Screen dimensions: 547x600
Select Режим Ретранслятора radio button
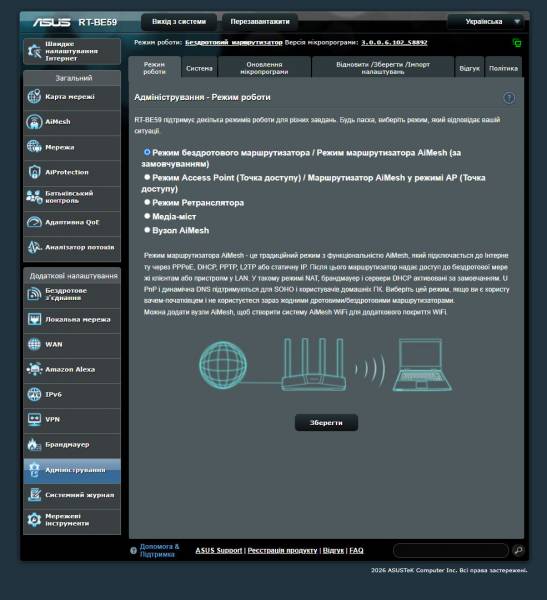[x=147, y=202]
